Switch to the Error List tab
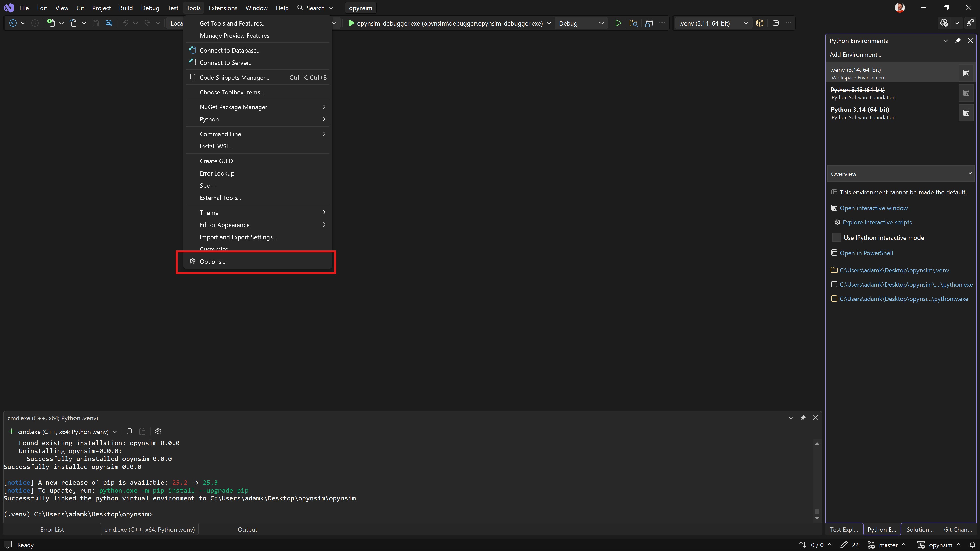The image size is (980, 551). [x=52, y=529]
